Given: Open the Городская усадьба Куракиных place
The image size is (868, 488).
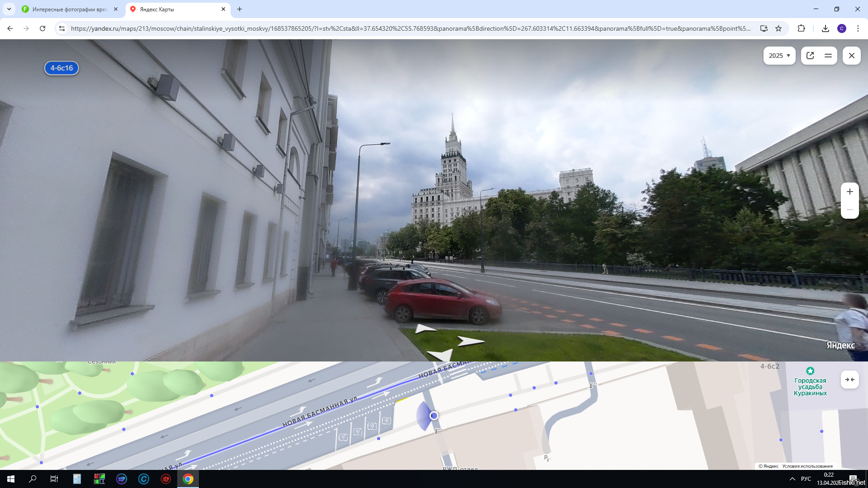Looking at the screenshot, I should tap(810, 386).
